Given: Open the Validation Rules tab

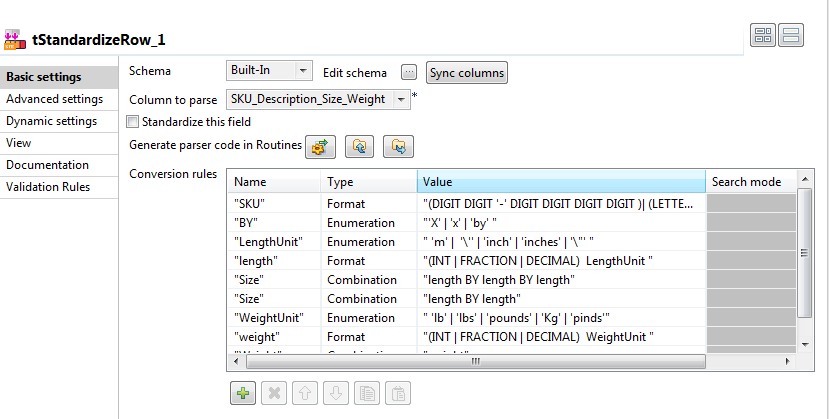Looking at the screenshot, I should pyautogui.click(x=48, y=187).
